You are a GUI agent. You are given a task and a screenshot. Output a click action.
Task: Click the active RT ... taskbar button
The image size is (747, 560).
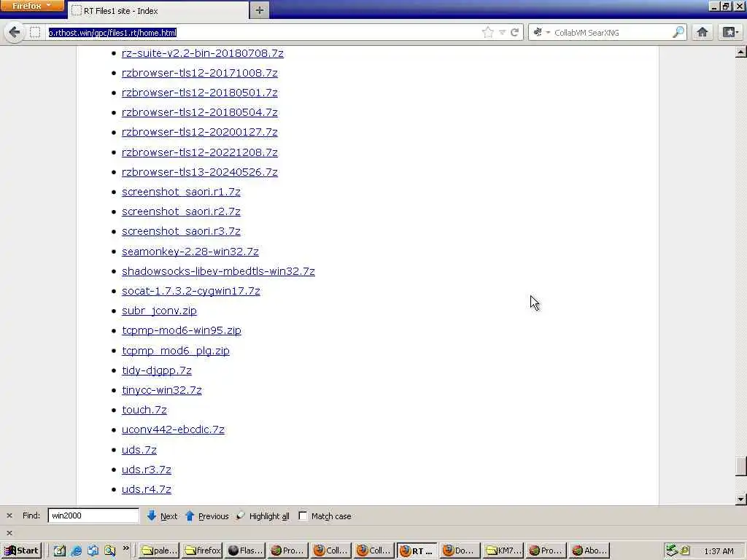(x=417, y=551)
